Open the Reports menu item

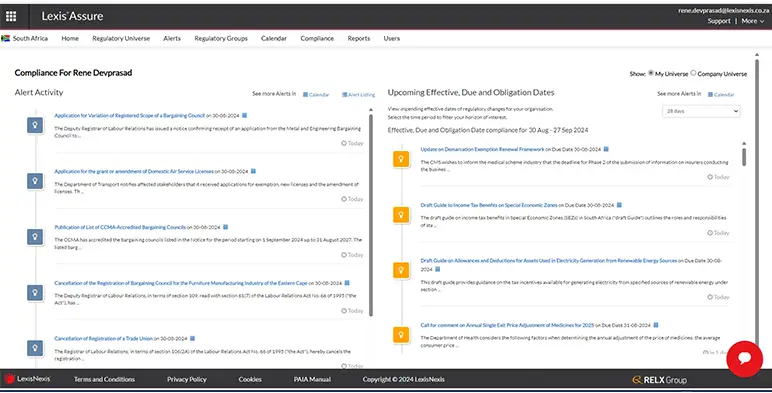point(358,38)
